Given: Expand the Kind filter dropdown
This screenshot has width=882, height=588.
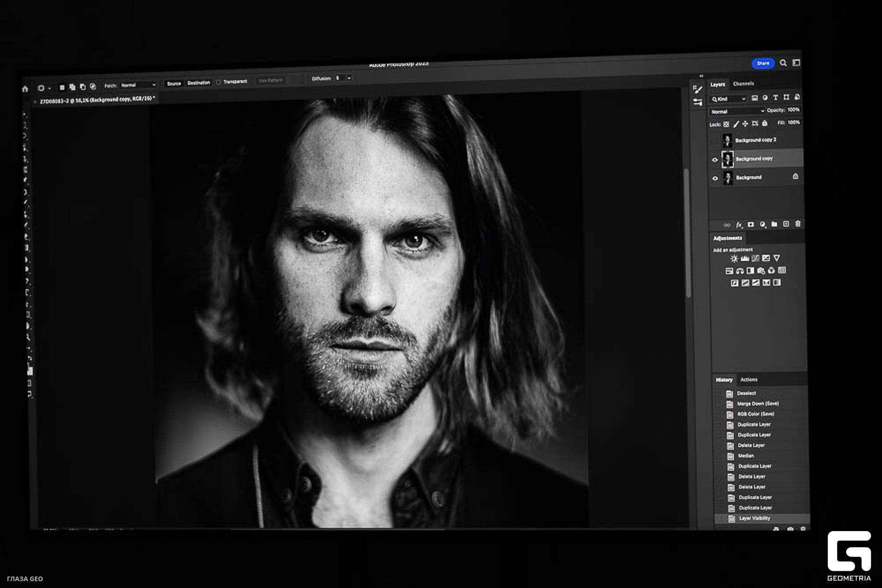Looking at the screenshot, I should [729, 99].
